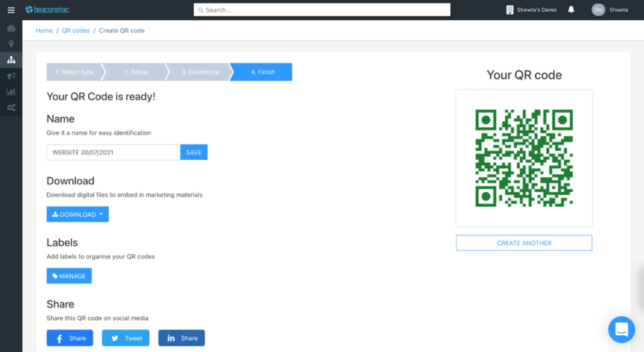This screenshot has height=352, width=644.
Task: Open the location pin sidebar icon
Action: pos(11,44)
